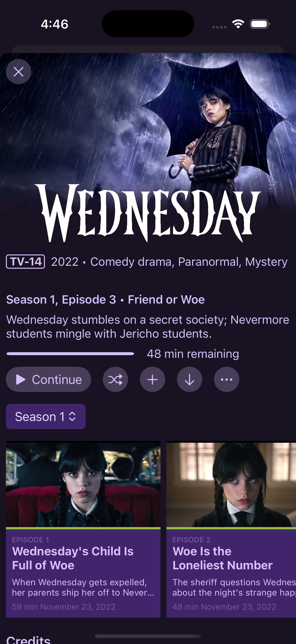The height and width of the screenshot is (644, 296).
Task: Tap the Comedy drama, Paranormal, Mystery genres
Action: coord(189,262)
